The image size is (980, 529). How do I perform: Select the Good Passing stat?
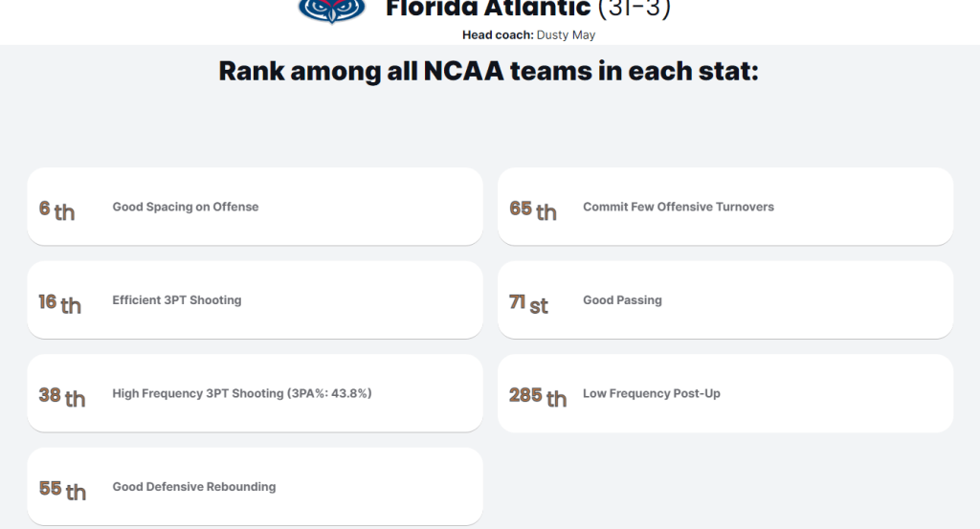622,300
